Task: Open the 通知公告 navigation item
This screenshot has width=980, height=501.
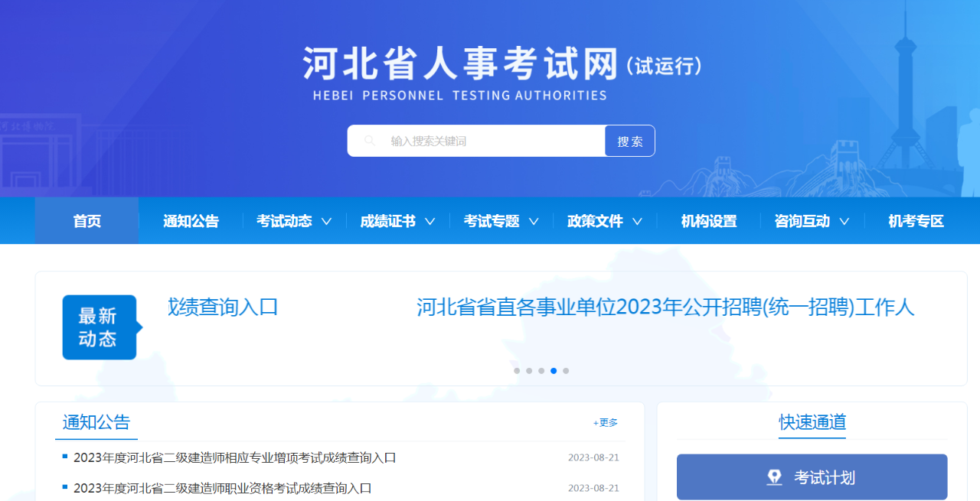Action: click(x=191, y=221)
